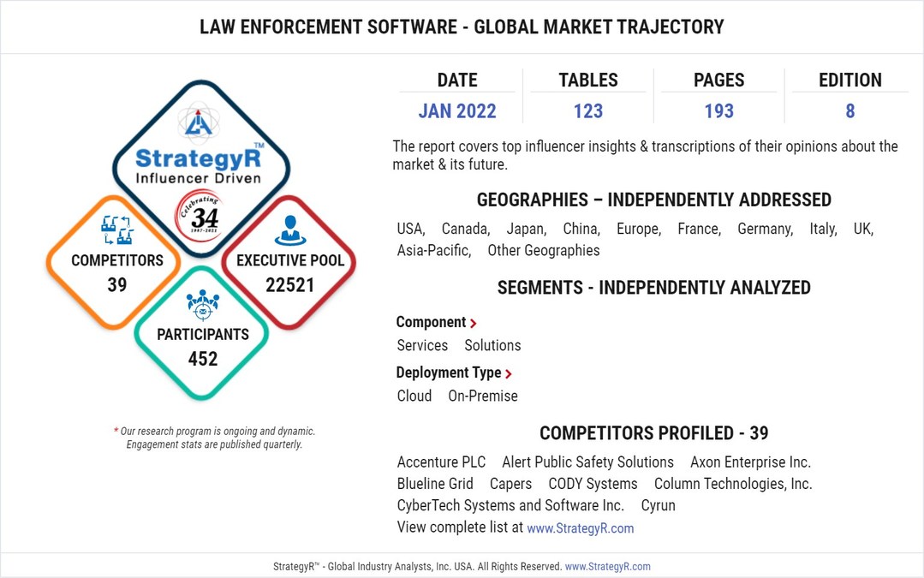Click the Law Enforcement Software page title
The width and height of the screenshot is (924, 578).
(x=462, y=27)
